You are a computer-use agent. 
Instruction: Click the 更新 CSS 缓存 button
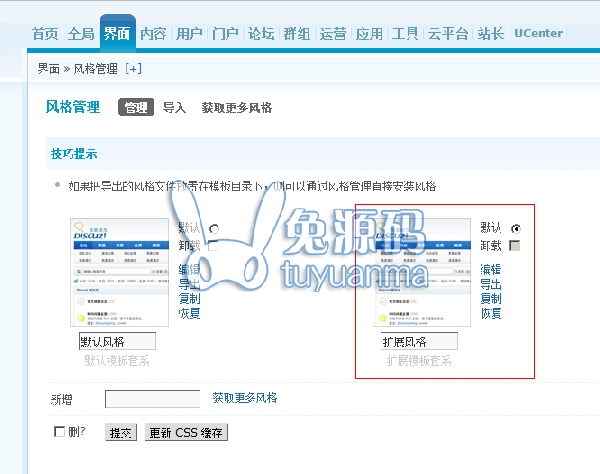point(186,432)
